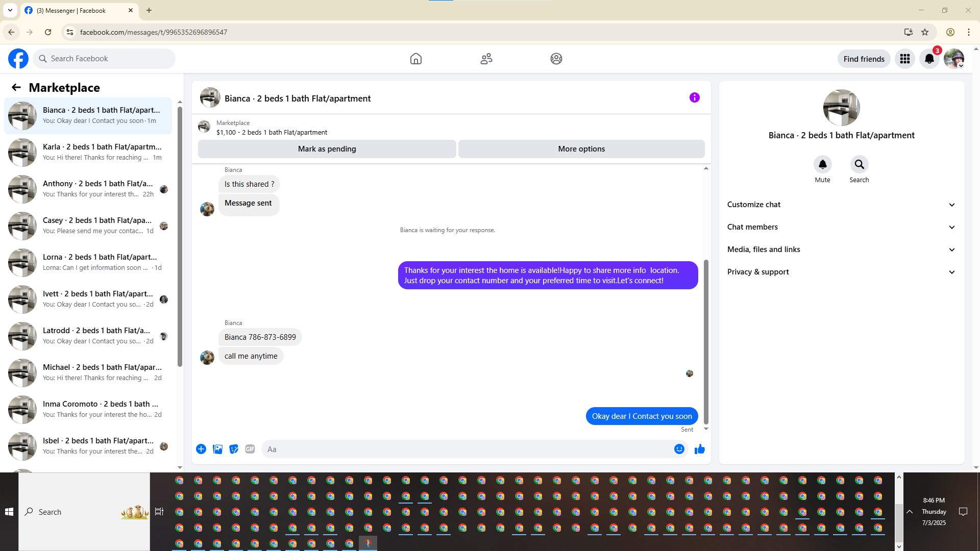Expand Customize chat section
Image resolution: width=980 pixels, height=551 pixels.
841,205
